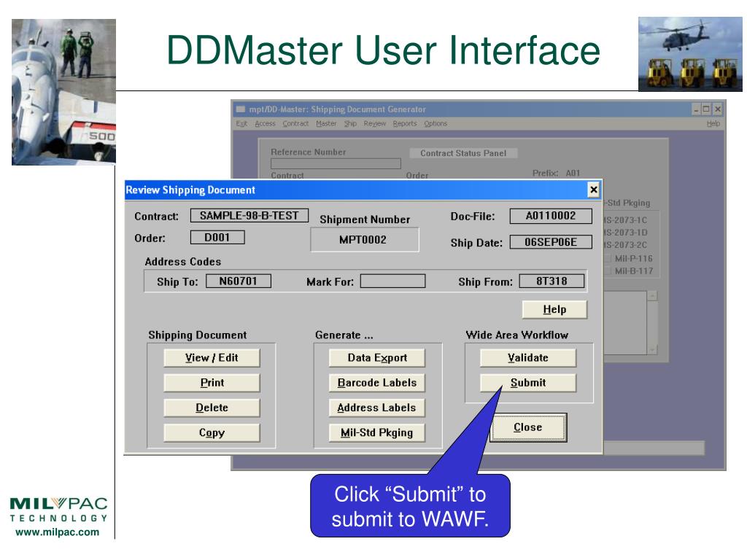Click the View / Edit button
747x560 pixels.
click(212, 357)
